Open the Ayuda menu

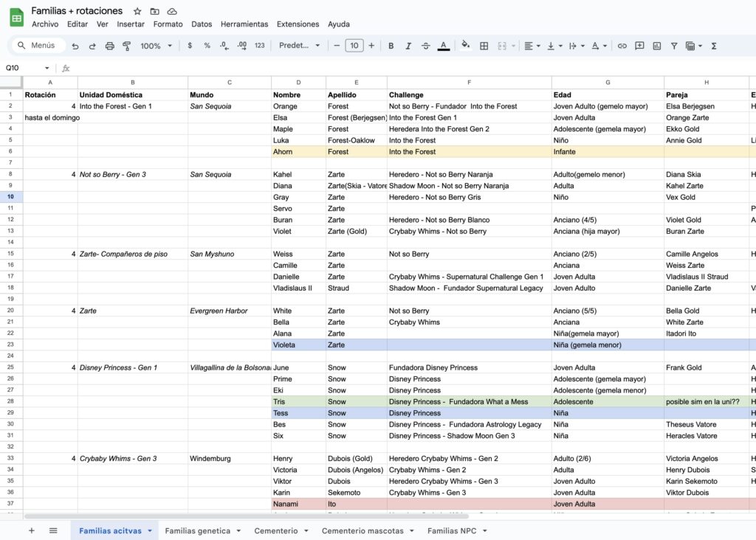339,24
